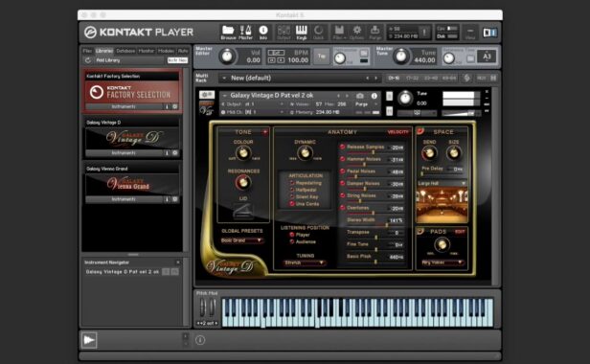Switch to the Database tab
Viewport: 590px width, 364px height.
[x=125, y=51]
